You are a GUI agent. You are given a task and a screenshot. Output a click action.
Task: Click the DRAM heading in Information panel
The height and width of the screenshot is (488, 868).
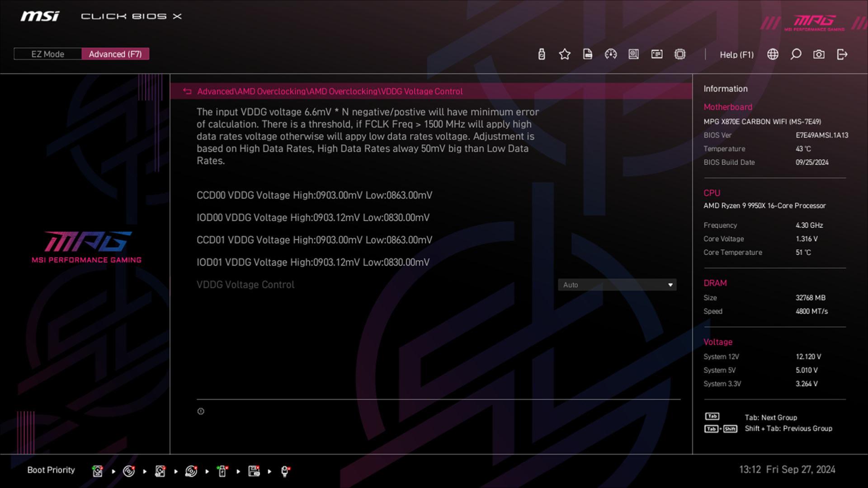point(715,283)
